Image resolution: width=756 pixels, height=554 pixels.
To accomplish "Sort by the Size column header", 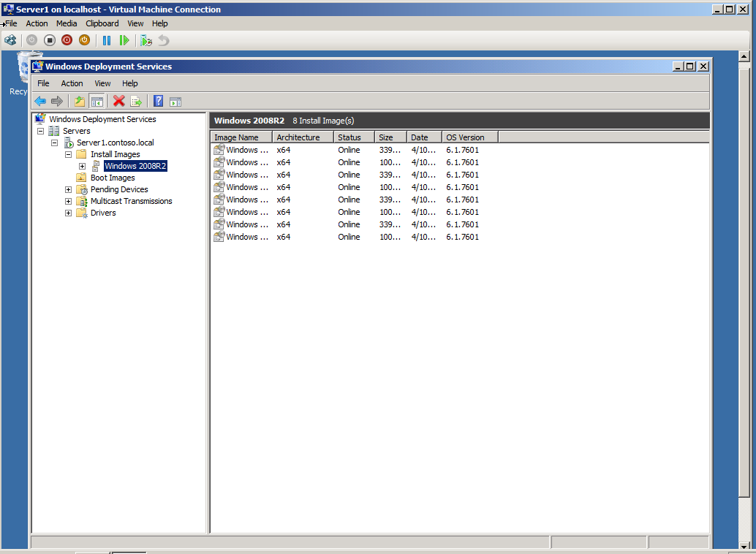I will [x=391, y=137].
